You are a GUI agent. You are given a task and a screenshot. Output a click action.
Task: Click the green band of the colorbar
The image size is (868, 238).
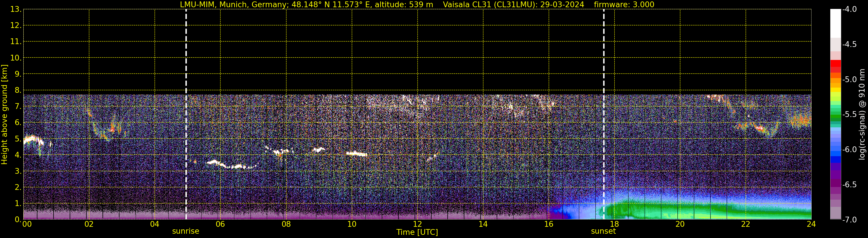click(835, 117)
